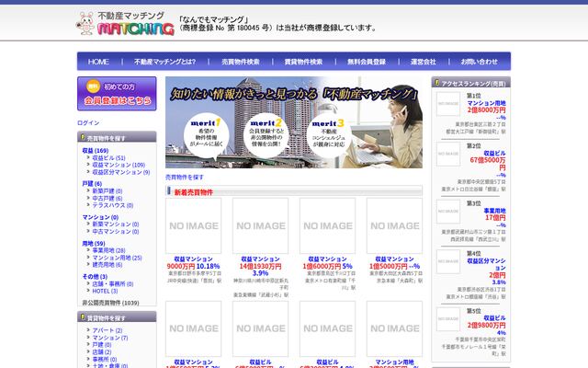Click 収益マンション title of the 1億6000万円 5% listing
The height and width of the screenshot is (368, 588).
[x=328, y=259]
